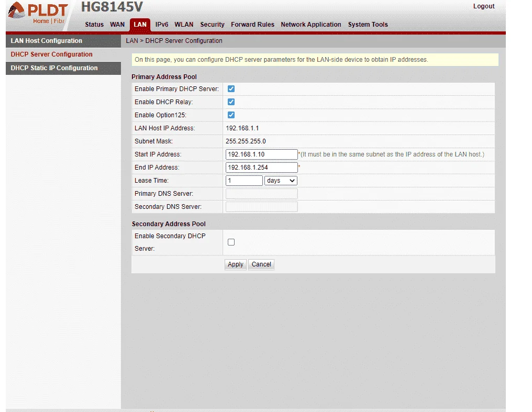The image size is (532, 412).
Task: Focus the Start IP Address field
Action: 262,154
